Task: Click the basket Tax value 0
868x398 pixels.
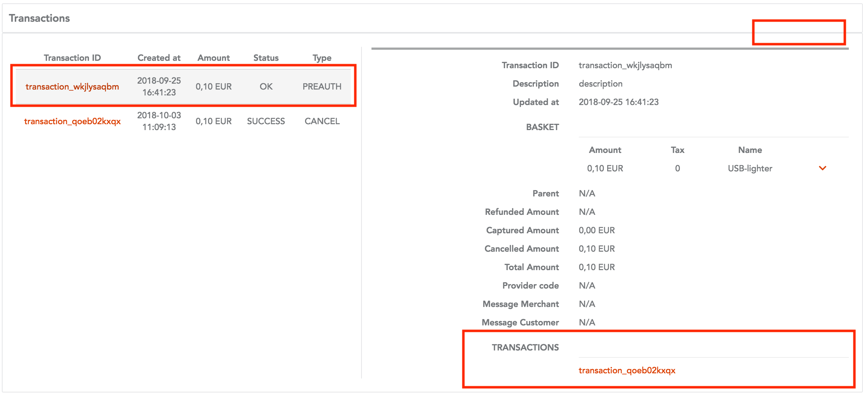Action: 677,168
